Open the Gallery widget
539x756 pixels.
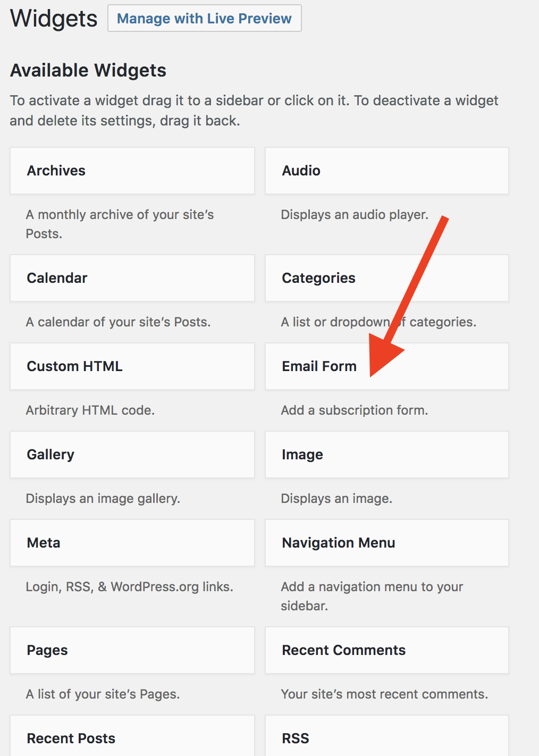point(132,454)
